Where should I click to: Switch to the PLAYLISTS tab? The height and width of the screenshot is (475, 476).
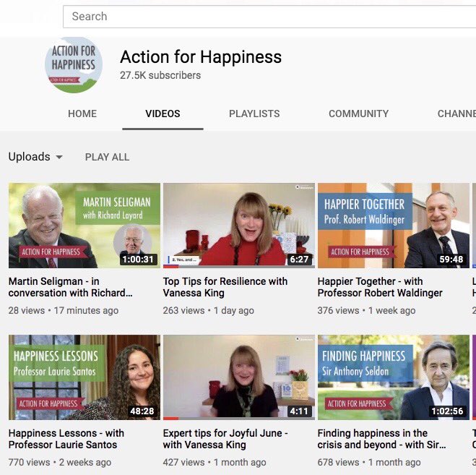click(254, 114)
